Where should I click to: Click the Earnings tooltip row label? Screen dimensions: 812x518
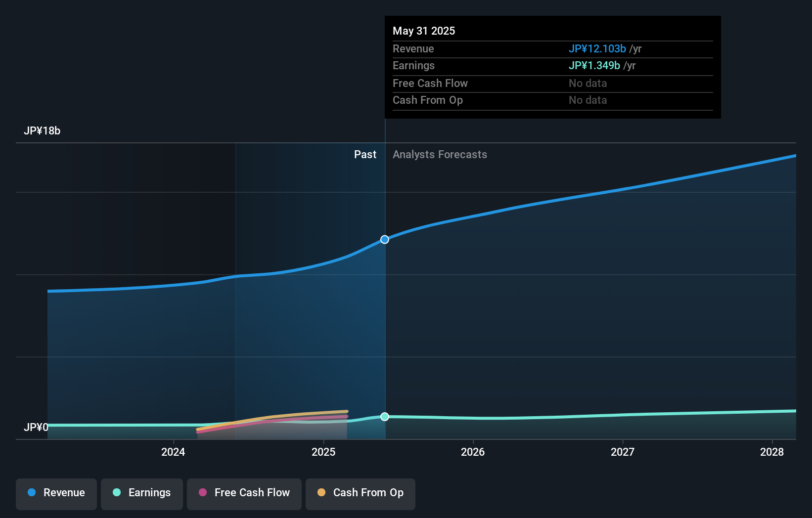413,65
